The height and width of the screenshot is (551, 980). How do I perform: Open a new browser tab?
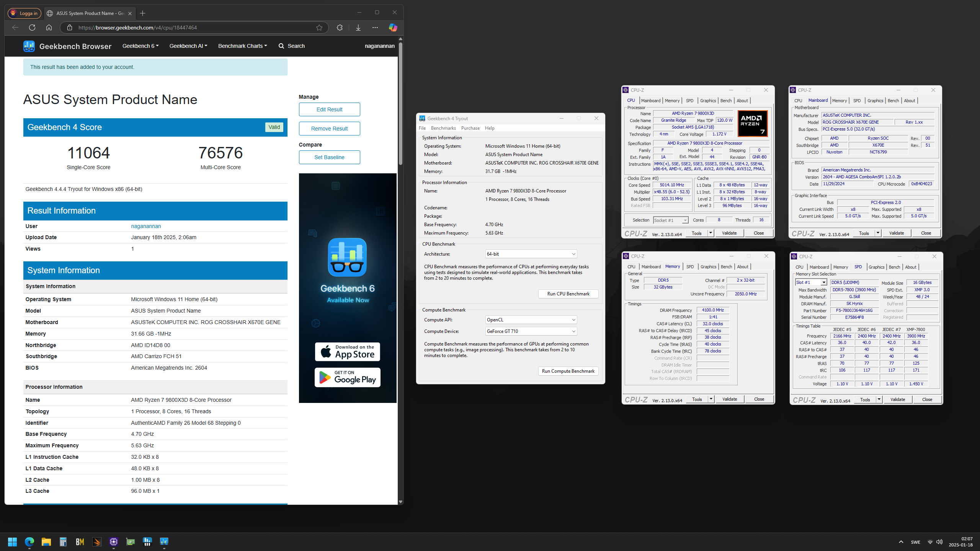(143, 13)
